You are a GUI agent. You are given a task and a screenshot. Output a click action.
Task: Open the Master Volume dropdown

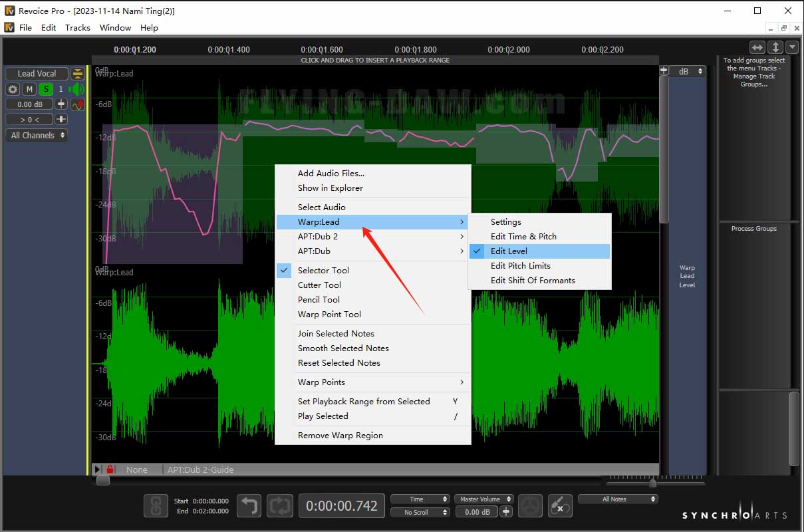pyautogui.click(x=484, y=499)
